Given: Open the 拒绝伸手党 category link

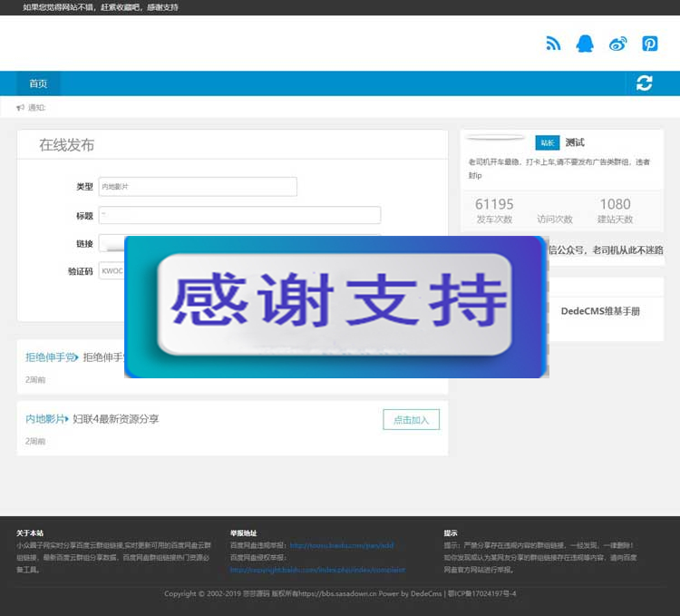Looking at the screenshot, I should tap(51, 357).
